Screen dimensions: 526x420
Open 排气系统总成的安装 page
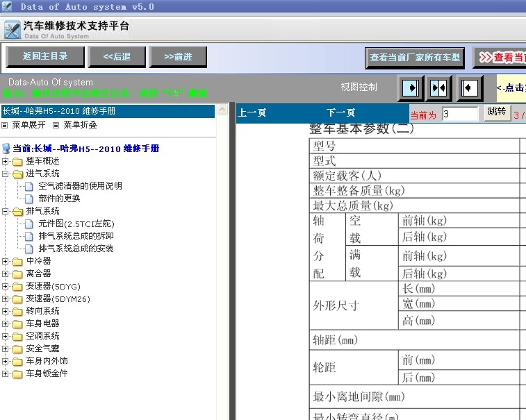pyautogui.click(x=76, y=249)
